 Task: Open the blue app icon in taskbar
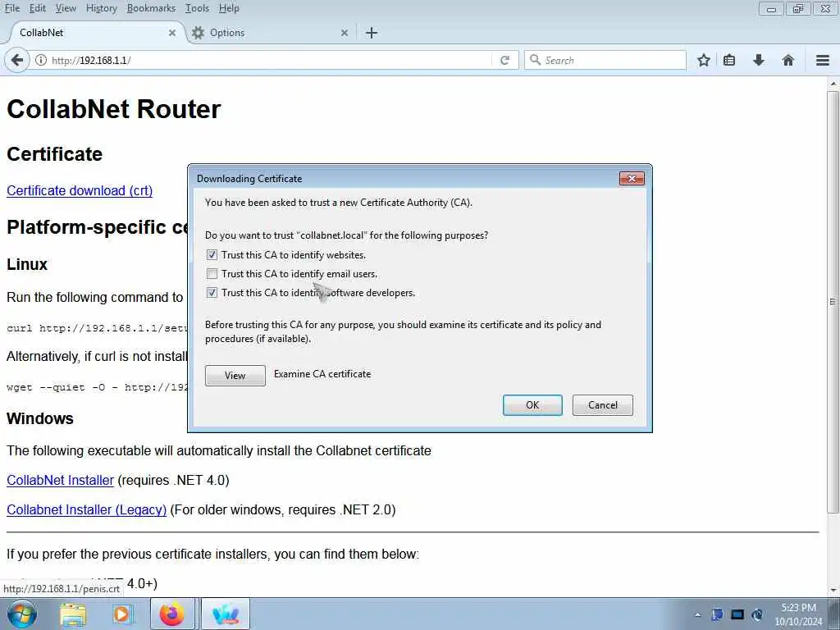click(226, 614)
